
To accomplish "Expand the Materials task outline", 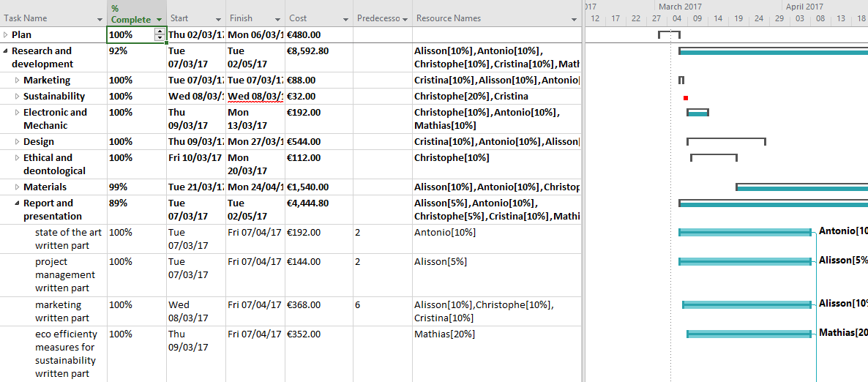I will 18,187.
